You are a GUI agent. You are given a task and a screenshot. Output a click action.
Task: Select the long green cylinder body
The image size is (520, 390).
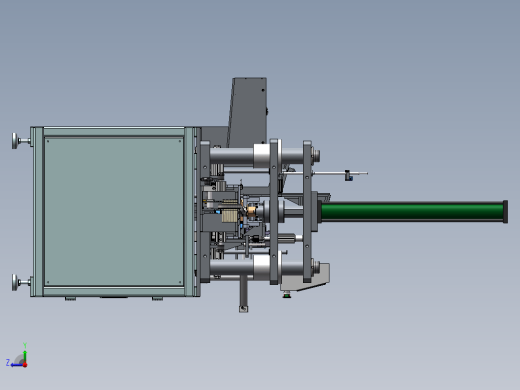coord(412,211)
